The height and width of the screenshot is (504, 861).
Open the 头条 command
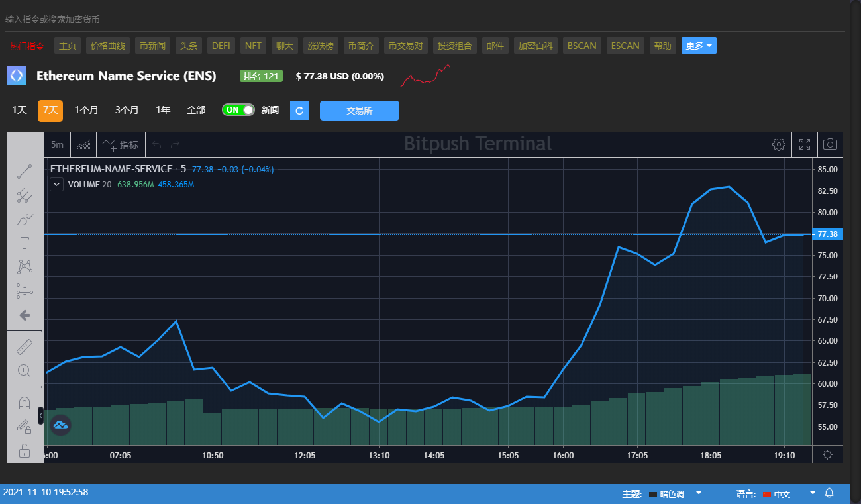[189, 46]
